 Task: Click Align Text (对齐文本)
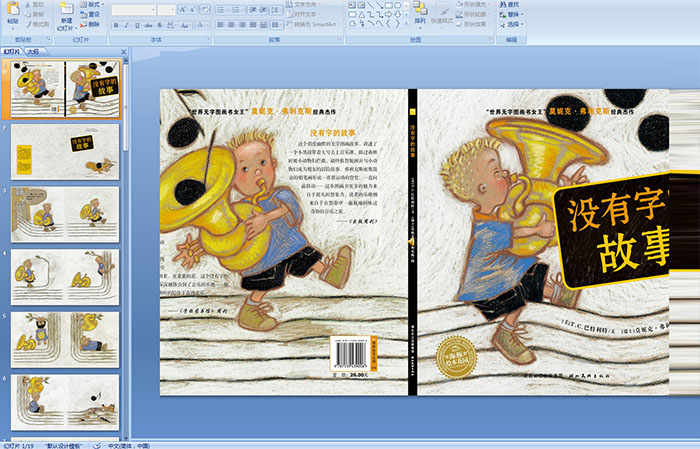[x=304, y=14]
